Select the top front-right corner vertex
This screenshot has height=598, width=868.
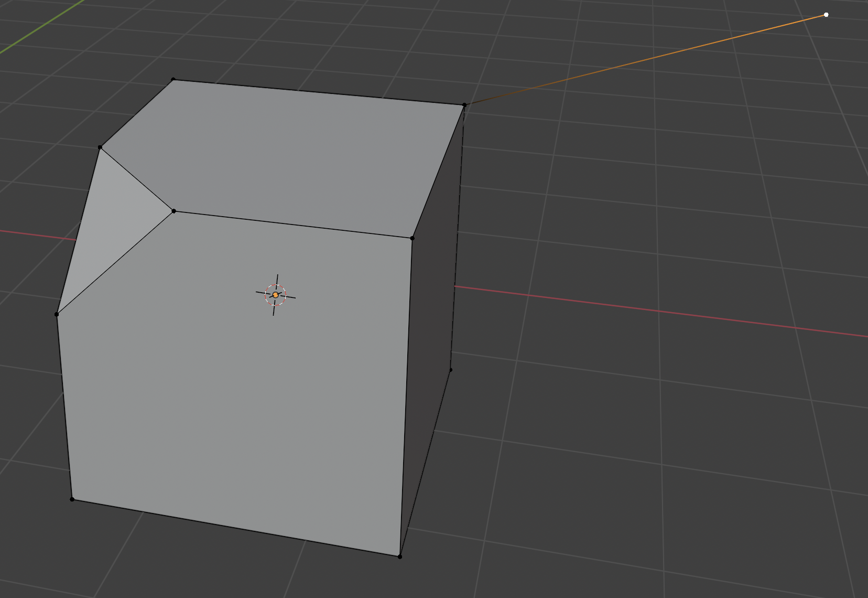click(413, 238)
